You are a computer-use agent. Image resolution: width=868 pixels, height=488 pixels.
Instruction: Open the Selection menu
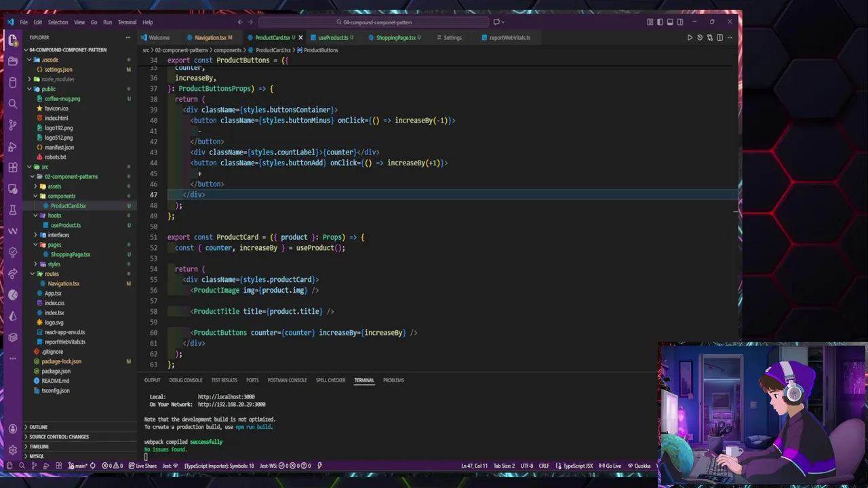coord(58,22)
